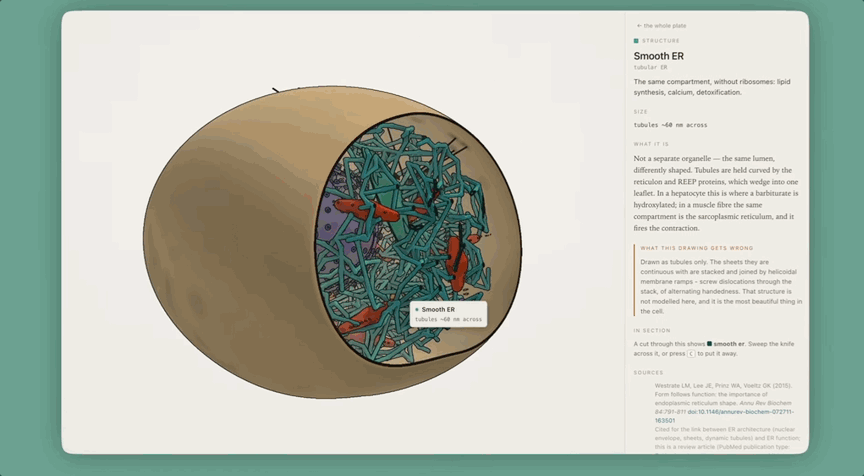Screen dimensions: 864x476
Task: Click the teal square beside STRUCTURE
Action: 636,41
